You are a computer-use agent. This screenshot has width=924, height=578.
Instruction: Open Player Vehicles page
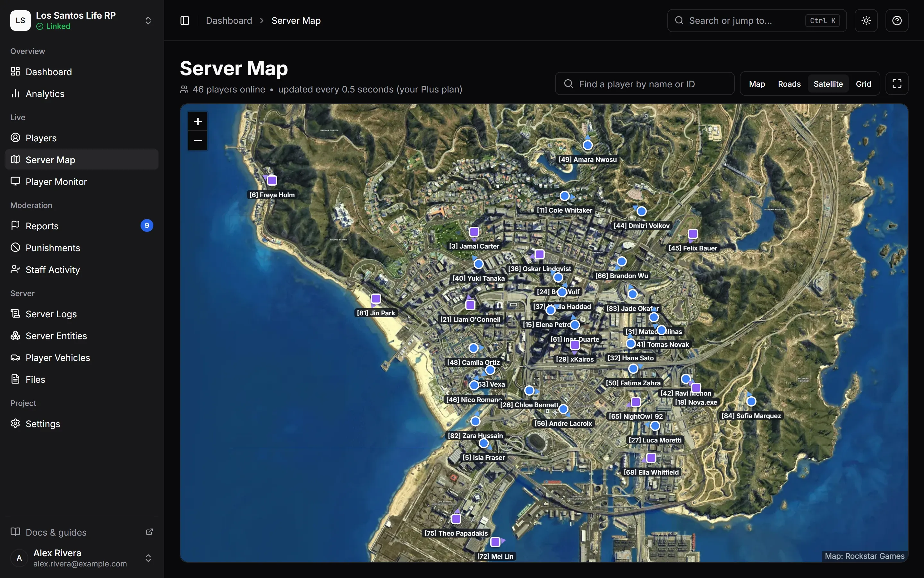[82, 357]
